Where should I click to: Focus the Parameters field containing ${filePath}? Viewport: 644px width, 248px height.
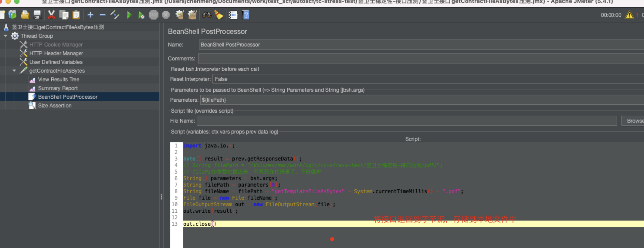click(422, 100)
